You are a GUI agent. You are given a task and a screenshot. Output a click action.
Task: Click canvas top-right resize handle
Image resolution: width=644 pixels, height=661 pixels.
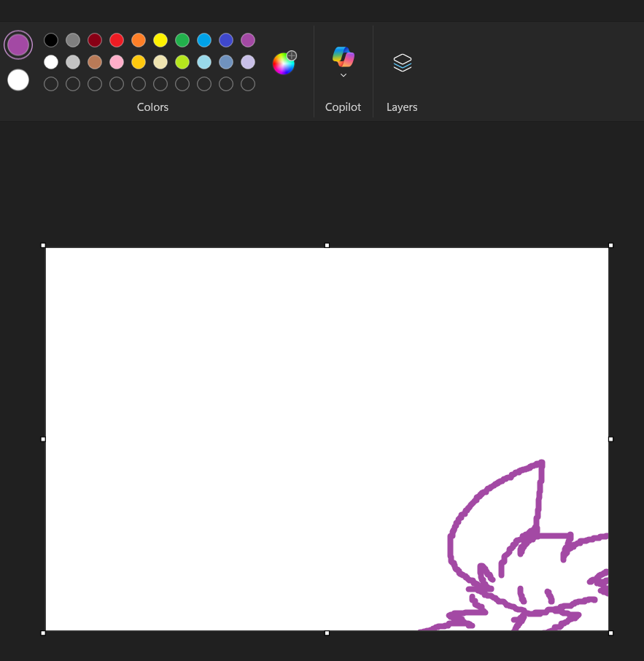click(611, 245)
